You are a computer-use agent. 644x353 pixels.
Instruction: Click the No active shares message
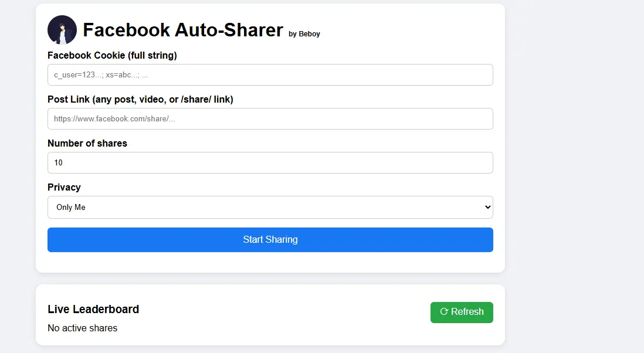83,328
